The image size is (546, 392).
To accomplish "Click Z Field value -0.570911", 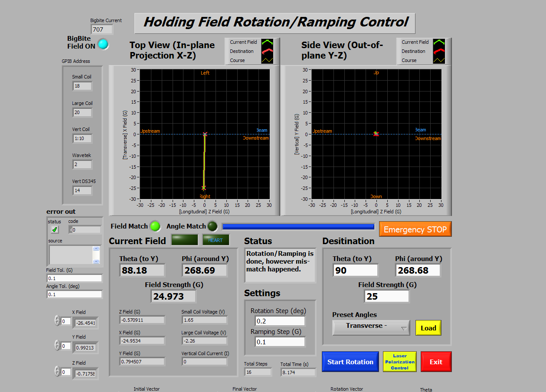I will click(x=142, y=320).
